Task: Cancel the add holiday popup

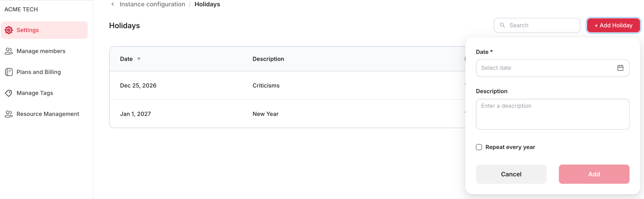Action: [x=511, y=174]
